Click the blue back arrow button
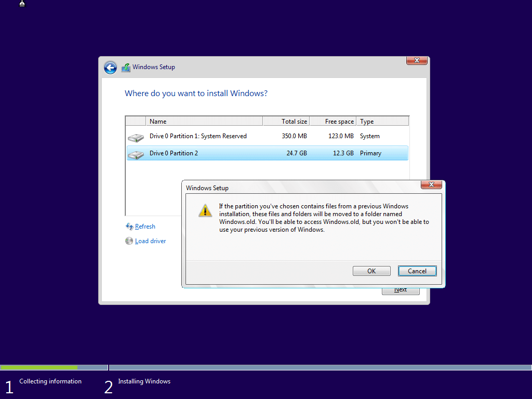Screen dimensions: 532x399 110,68
